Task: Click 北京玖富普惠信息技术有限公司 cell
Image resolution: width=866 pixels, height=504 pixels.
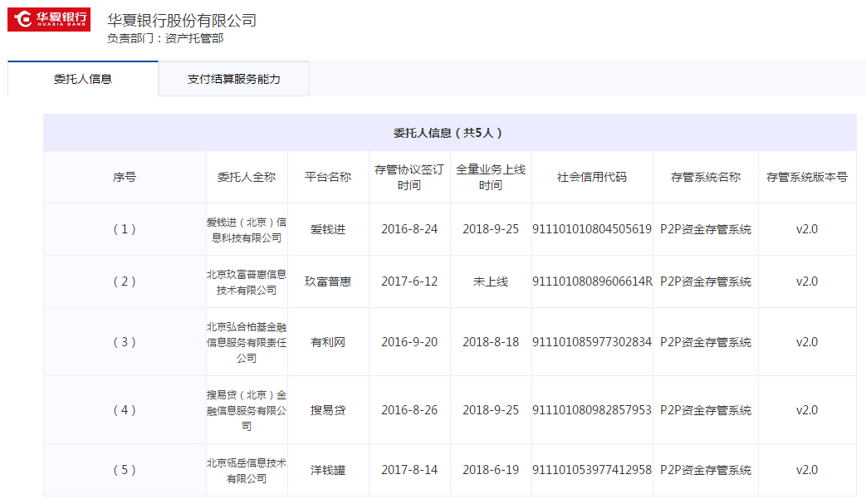Action: point(247,282)
